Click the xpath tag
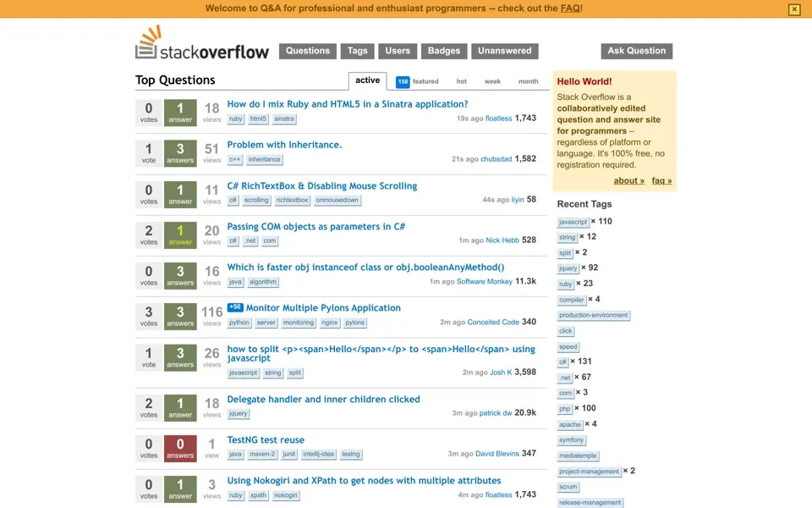The image size is (812, 508). (258, 495)
